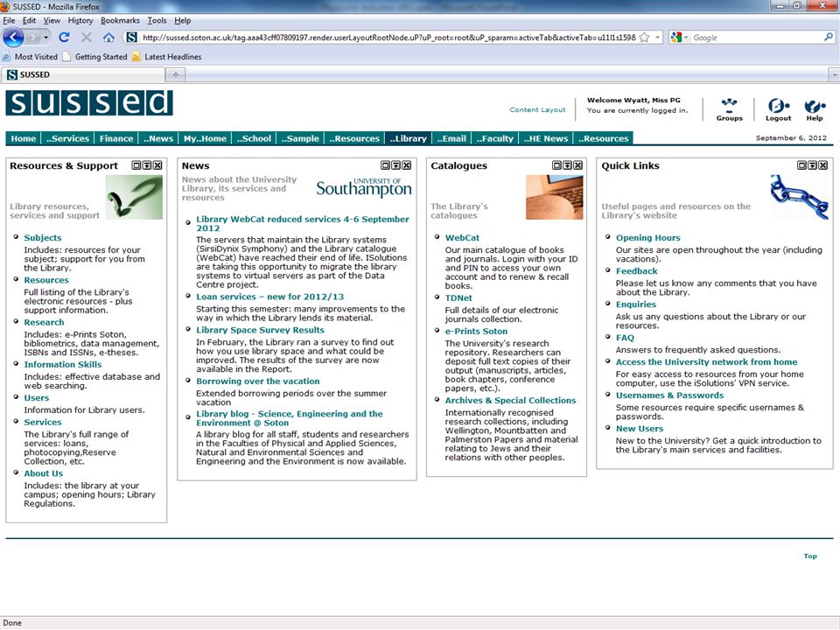The image size is (840, 630).
Task: Open the Tools menu
Action: [x=157, y=20]
